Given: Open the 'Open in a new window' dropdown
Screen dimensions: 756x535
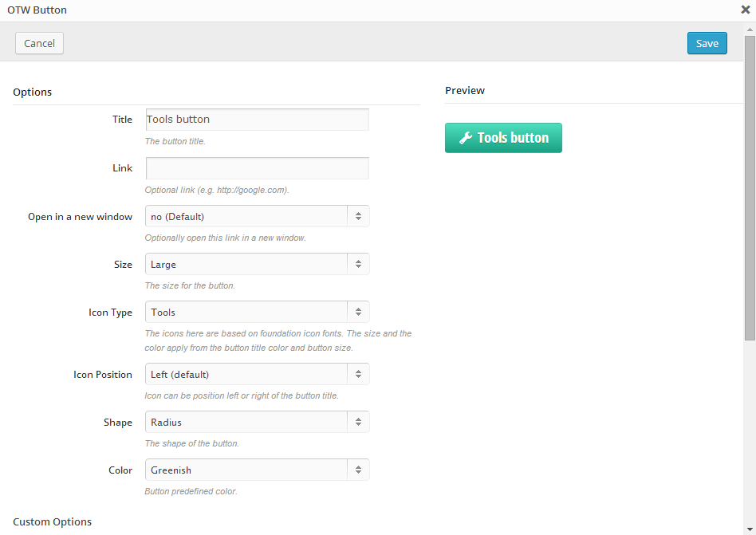Looking at the screenshot, I should point(258,216).
